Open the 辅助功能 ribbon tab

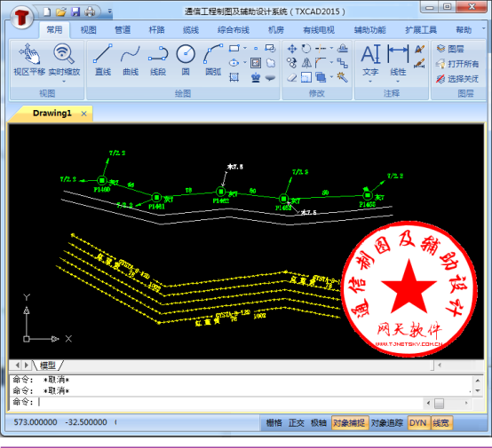coord(369,30)
